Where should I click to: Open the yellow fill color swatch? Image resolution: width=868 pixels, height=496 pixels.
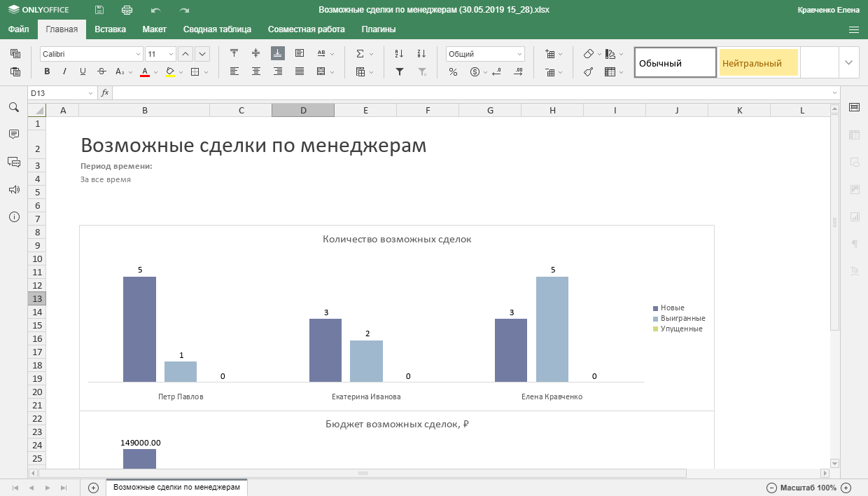(169, 71)
